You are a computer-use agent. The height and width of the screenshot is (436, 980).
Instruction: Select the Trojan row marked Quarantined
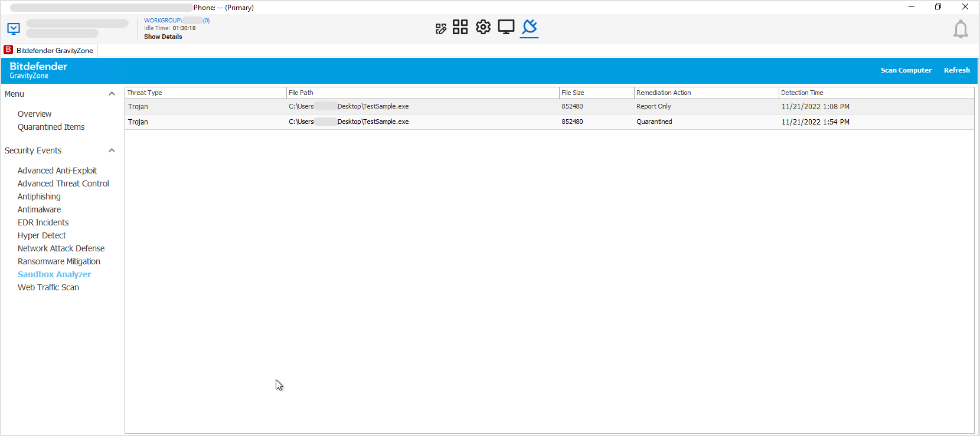coord(550,122)
